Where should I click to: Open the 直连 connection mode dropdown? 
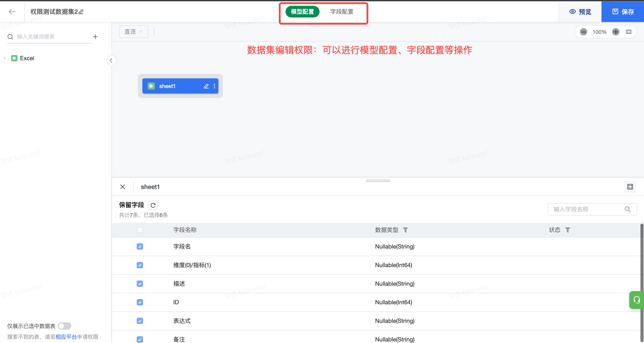(x=134, y=32)
